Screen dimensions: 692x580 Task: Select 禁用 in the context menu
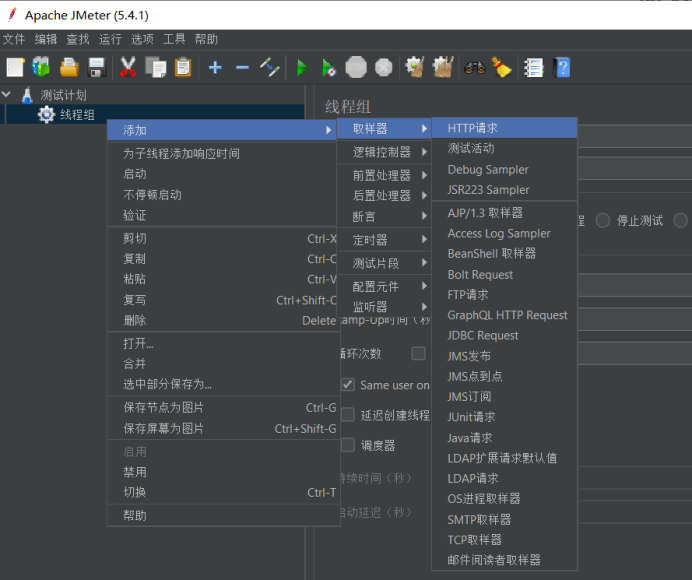point(222,472)
